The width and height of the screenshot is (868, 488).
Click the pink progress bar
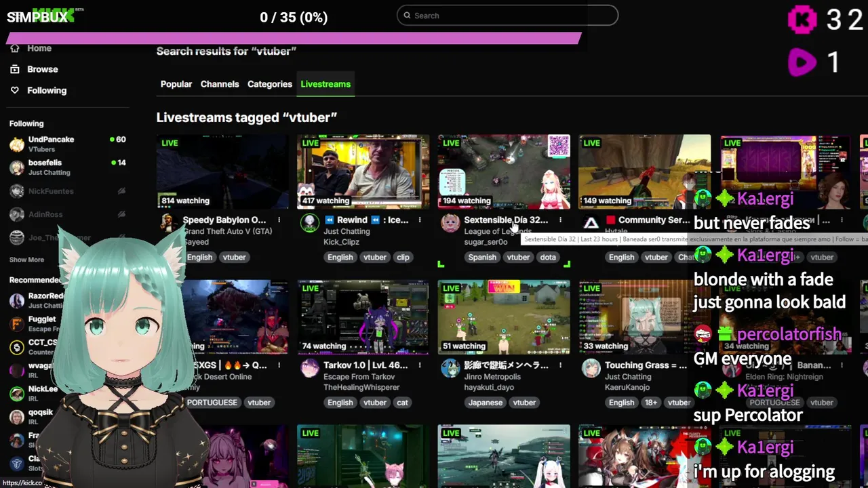click(x=295, y=39)
